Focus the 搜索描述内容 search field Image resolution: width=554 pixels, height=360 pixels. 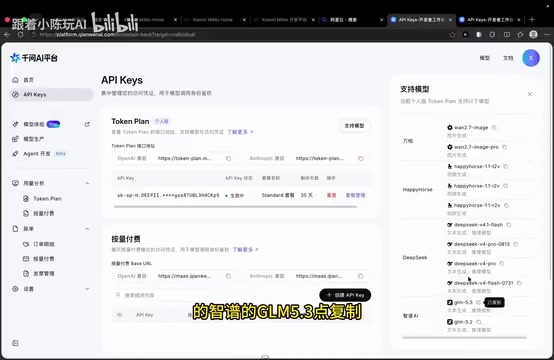click(212, 295)
